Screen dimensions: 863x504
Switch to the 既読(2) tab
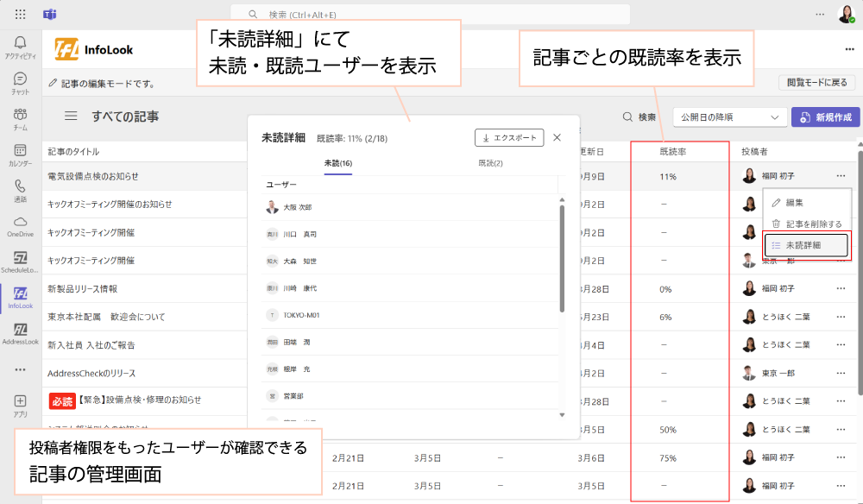pyautogui.click(x=490, y=163)
